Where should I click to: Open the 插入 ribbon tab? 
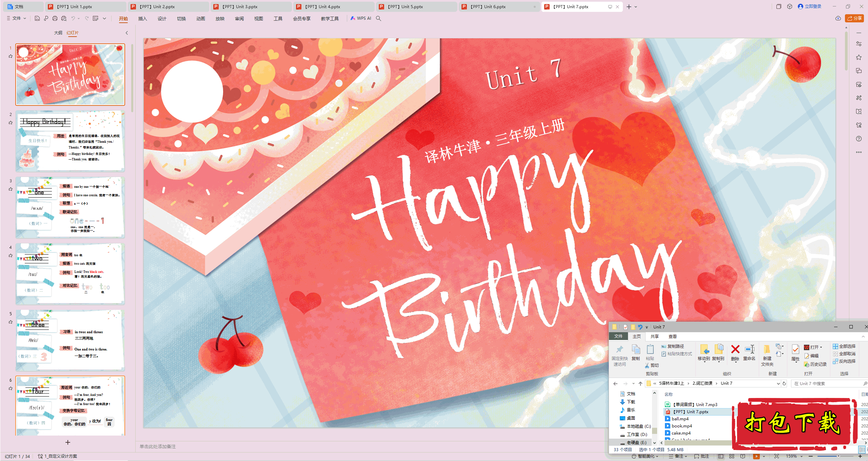pos(142,19)
